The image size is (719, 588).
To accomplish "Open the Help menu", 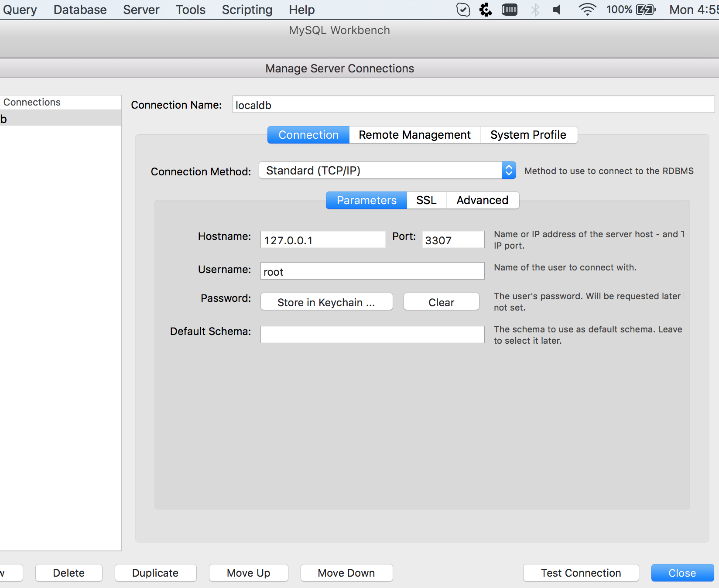I will 301,10.
